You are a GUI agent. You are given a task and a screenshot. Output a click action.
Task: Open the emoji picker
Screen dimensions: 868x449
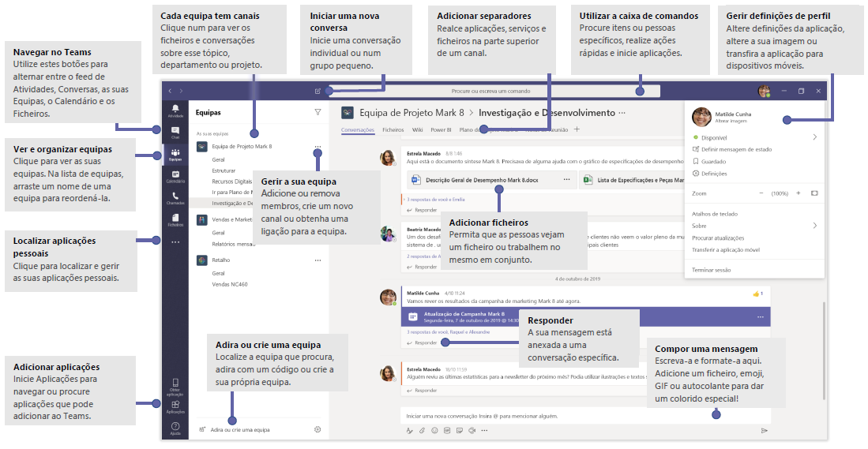coord(434,430)
